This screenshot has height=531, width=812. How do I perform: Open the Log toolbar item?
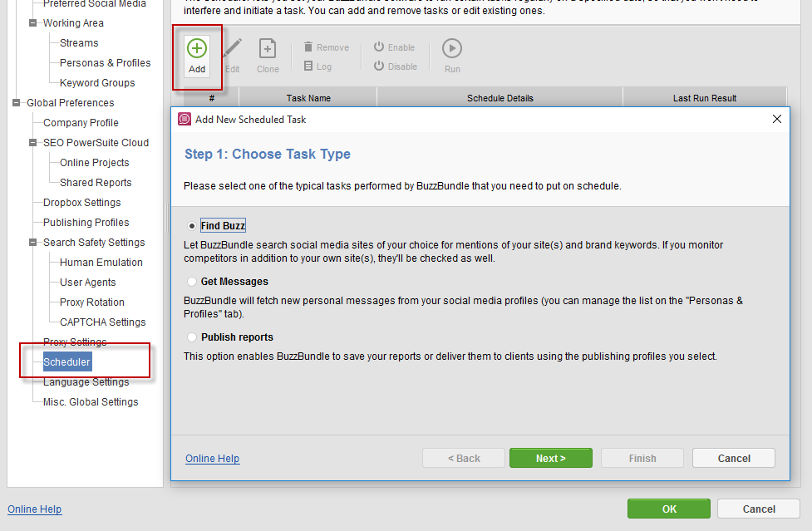click(x=317, y=66)
